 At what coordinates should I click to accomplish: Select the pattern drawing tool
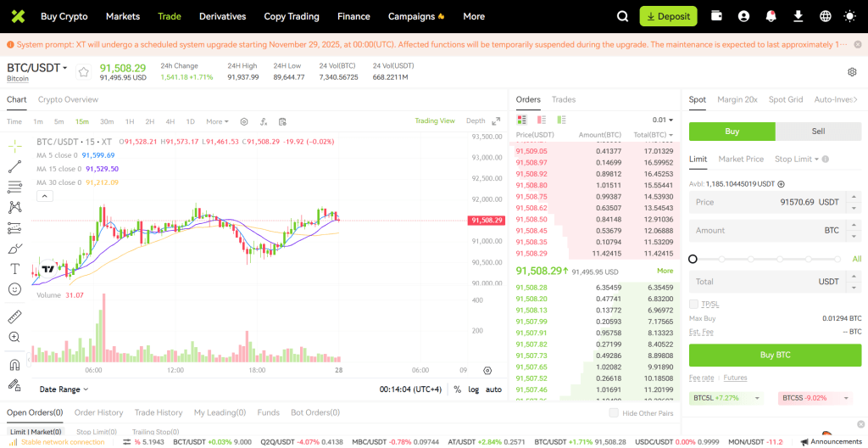[15, 207]
